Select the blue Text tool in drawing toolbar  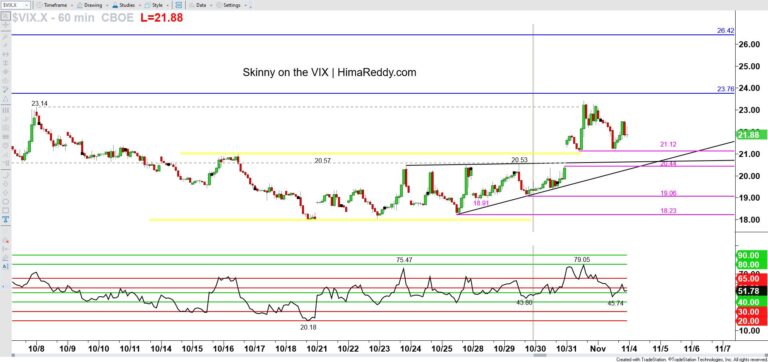5,219
